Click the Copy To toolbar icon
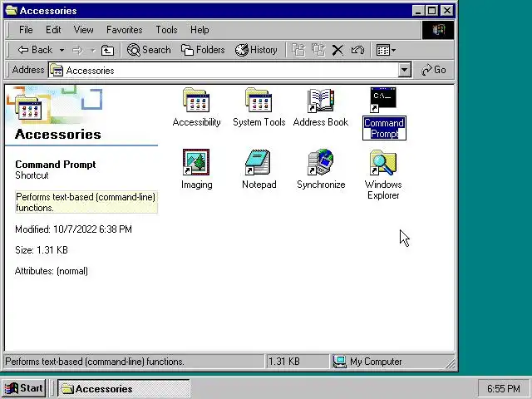532x399 pixels. coord(318,50)
